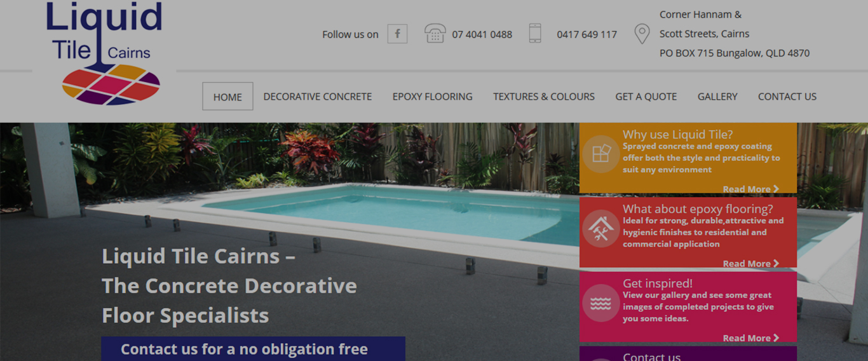The height and width of the screenshot is (361, 868).
Task: Open the Gallery page
Action: coord(717,97)
